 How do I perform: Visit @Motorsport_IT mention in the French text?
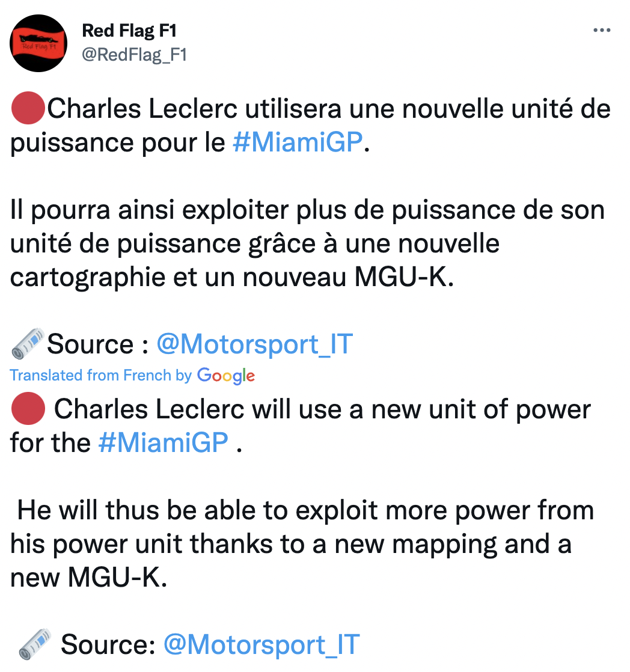[254, 344]
